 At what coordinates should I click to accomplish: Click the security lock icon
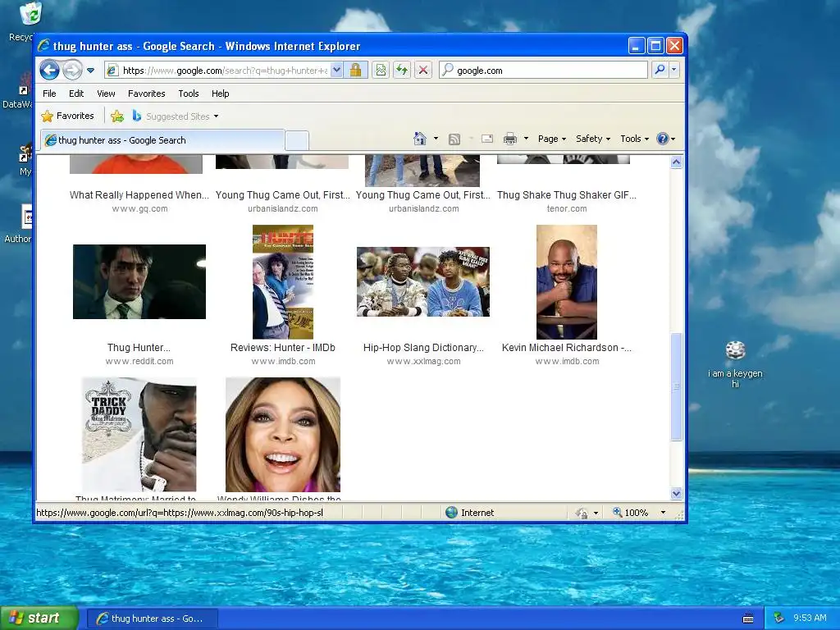[356, 71]
